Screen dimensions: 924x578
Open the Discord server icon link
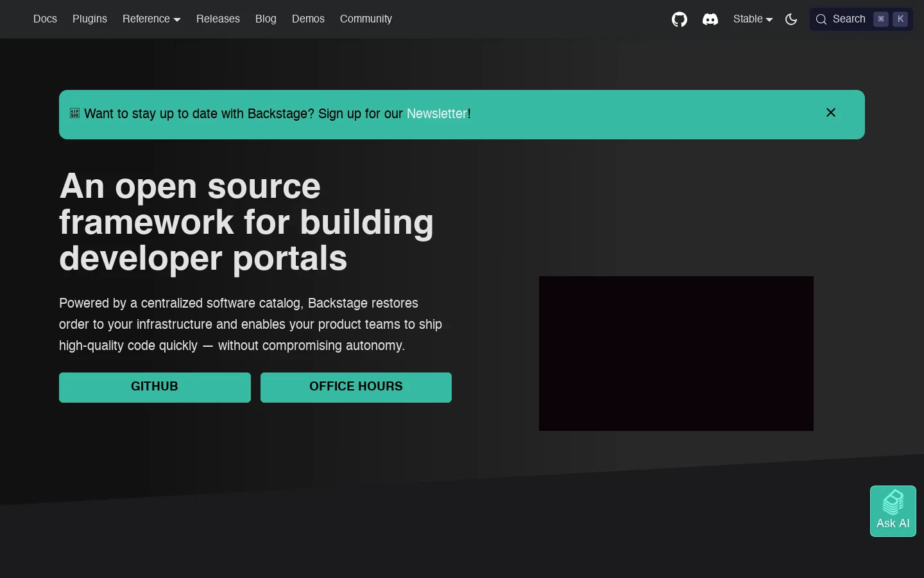click(710, 19)
